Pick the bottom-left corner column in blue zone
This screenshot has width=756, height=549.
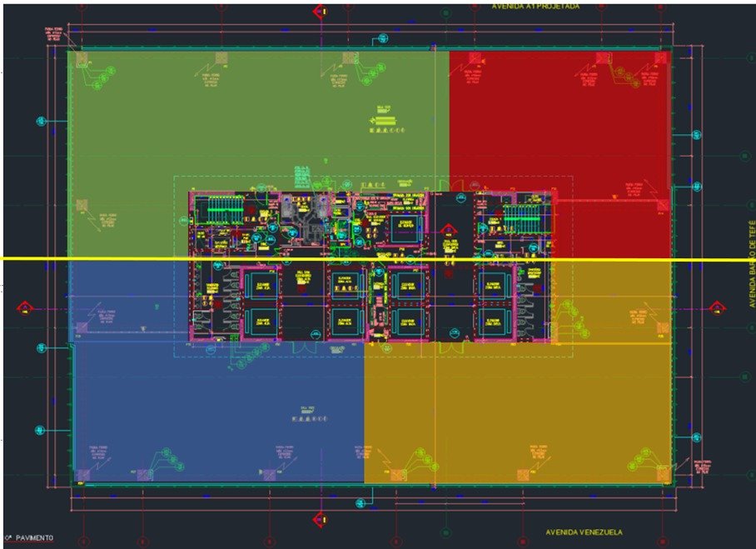point(82,476)
